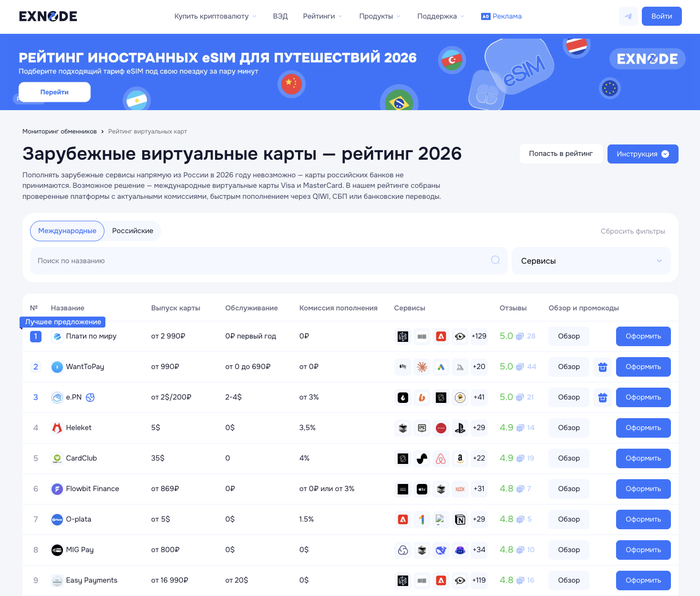Expand +129 more services for Плати по миру
The height and width of the screenshot is (596, 700).
point(479,337)
